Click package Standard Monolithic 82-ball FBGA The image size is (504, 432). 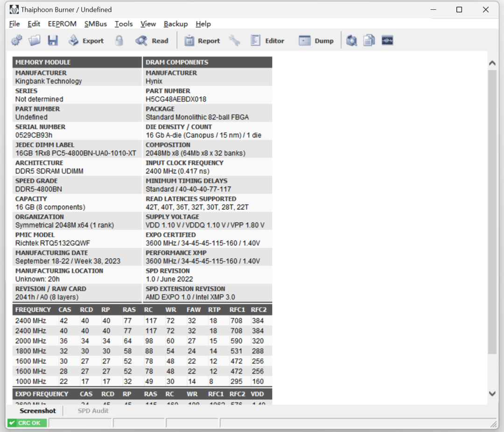pyautogui.click(x=197, y=117)
